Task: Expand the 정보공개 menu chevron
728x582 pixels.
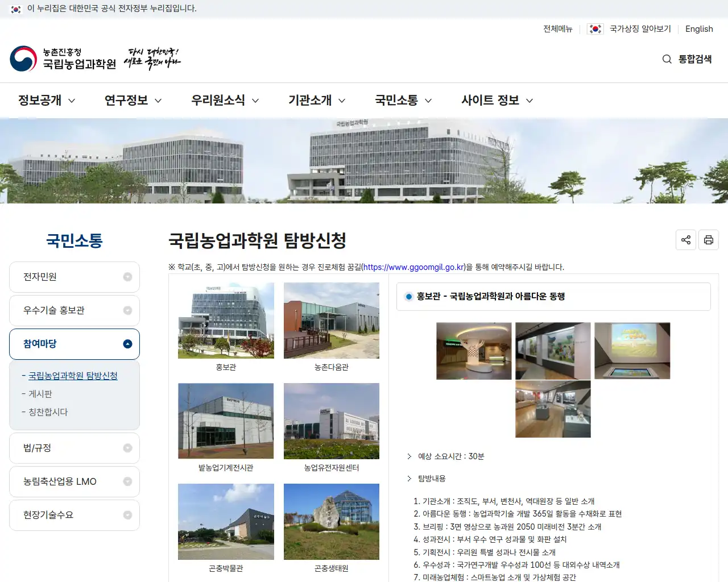Action: coord(72,101)
